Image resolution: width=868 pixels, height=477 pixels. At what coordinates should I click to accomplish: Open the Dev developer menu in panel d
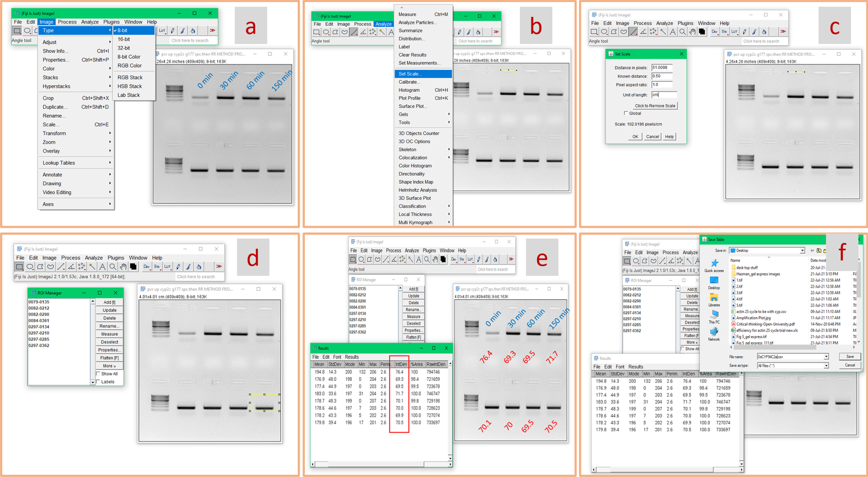pyautogui.click(x=146, y=267)
